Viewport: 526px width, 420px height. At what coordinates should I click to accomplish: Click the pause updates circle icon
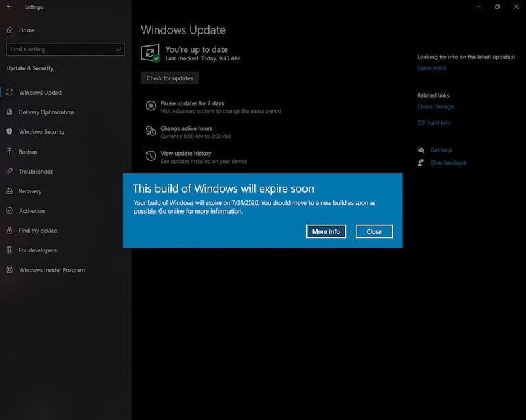point(151,106)
